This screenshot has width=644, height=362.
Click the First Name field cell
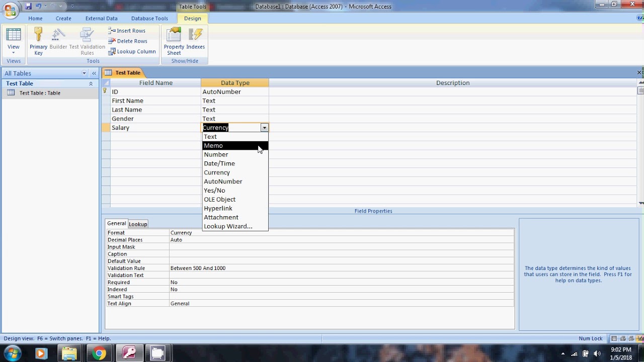pyautogui.click(x=155, y=101)
